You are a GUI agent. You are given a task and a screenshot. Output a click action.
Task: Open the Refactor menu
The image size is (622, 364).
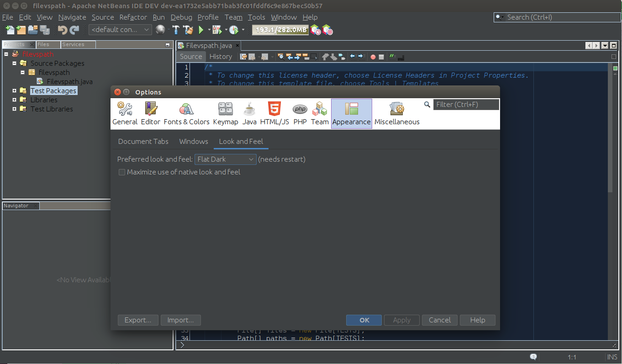coord(133,17)
